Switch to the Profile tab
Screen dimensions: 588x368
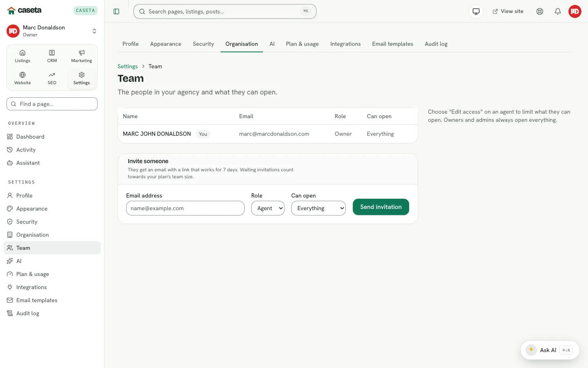[x=131, y=44]
